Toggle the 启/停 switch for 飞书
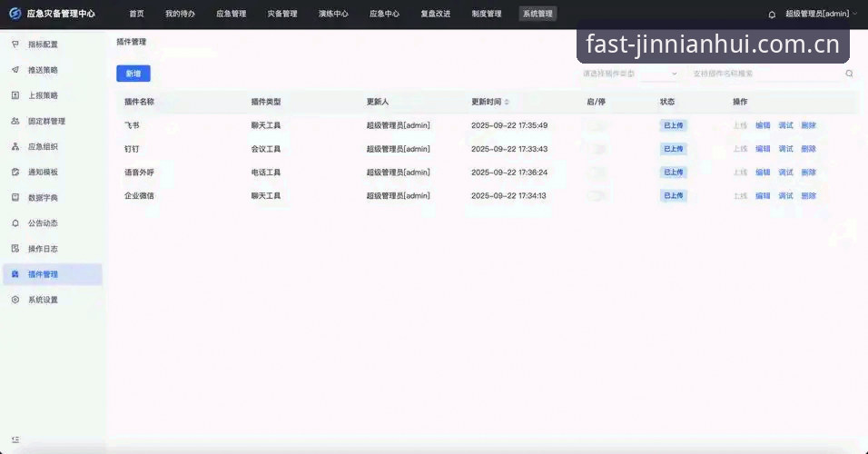 coord(597,125)
